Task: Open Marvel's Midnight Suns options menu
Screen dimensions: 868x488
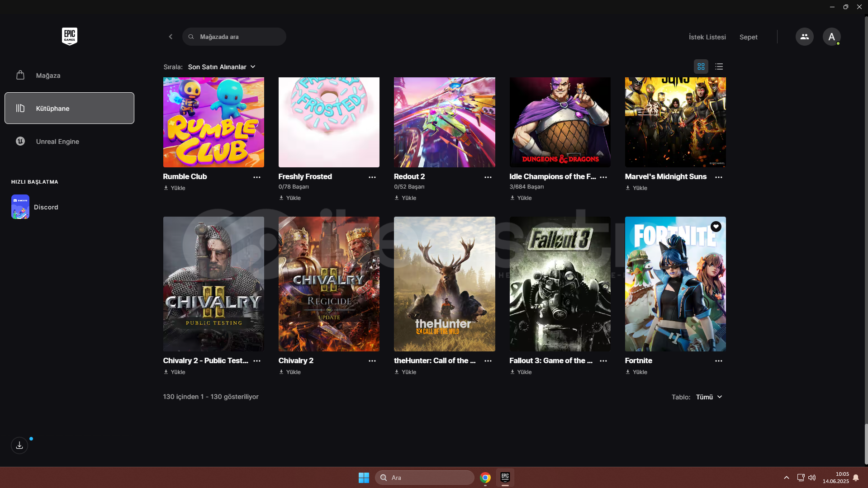Action: (x=719, y=177)
